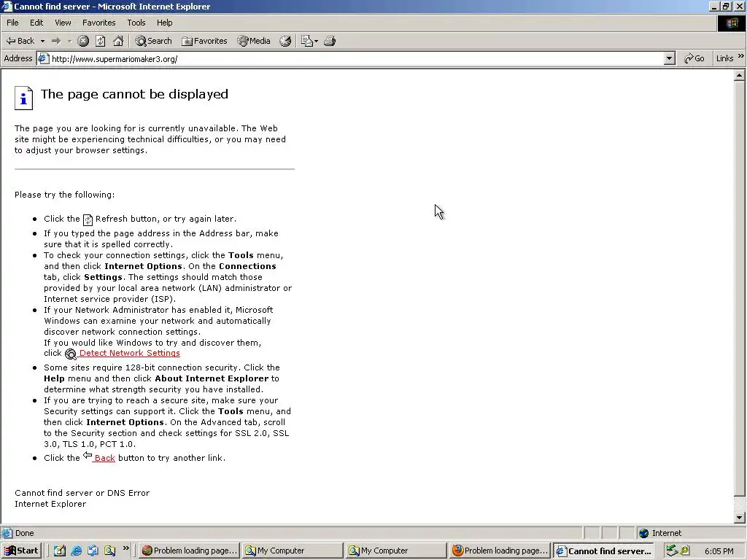Image resolution: width=747 pixels, height=560 pixels.
Task: Expand the address bar dropdown list
Action: 670,58
